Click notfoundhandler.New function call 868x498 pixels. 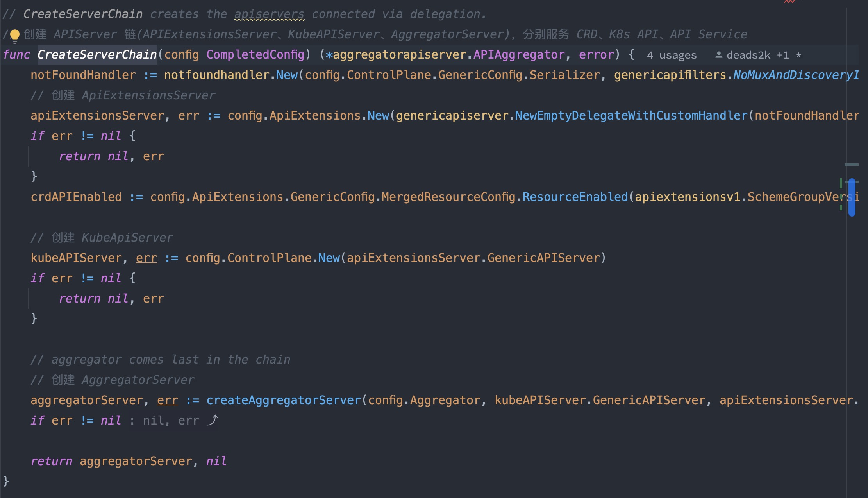286,75
